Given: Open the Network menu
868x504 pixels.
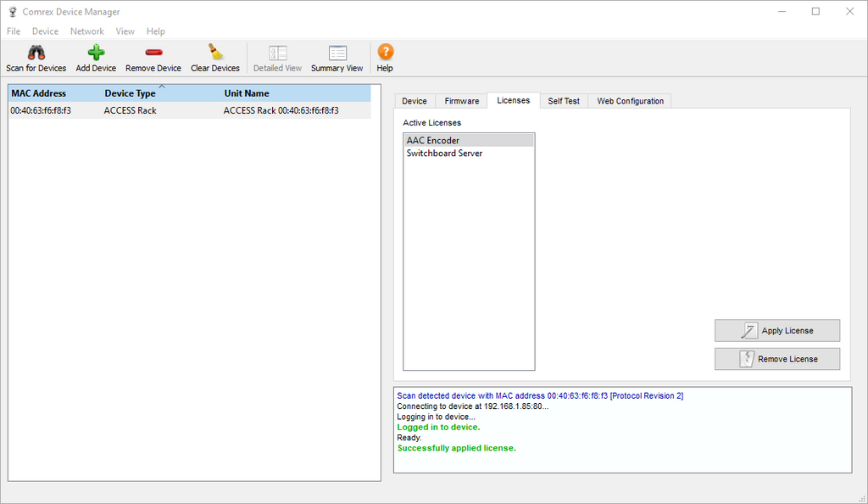Looking at the screenshot, I should coord(87,31).
